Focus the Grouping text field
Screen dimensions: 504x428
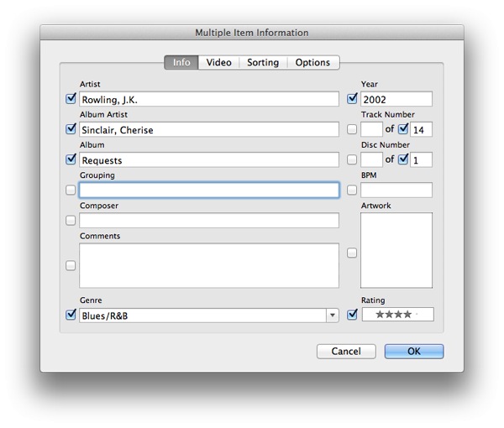tap(209, 190)
